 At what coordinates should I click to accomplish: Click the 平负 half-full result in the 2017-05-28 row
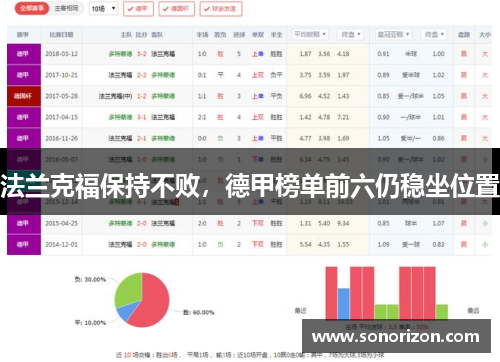[x=276, y=96]
